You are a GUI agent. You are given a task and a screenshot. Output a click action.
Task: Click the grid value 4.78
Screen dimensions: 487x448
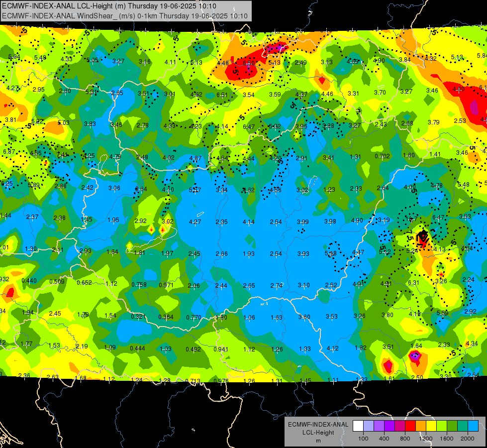click(436, 186)
